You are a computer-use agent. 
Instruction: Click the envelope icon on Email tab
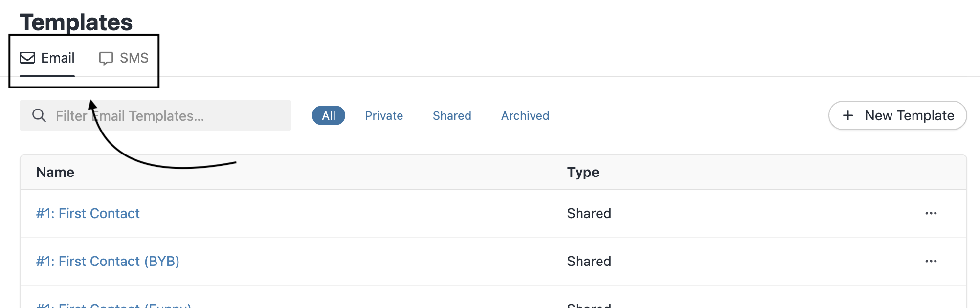coord(27,58)
